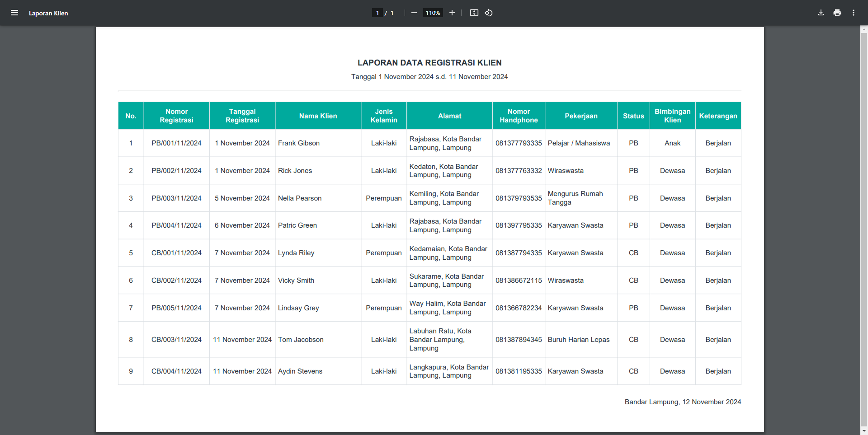Click the scroll-down arrow on the scrollbar
This screenshot has height=435, width=868.
pyautogui.click(x=864, y=430)
